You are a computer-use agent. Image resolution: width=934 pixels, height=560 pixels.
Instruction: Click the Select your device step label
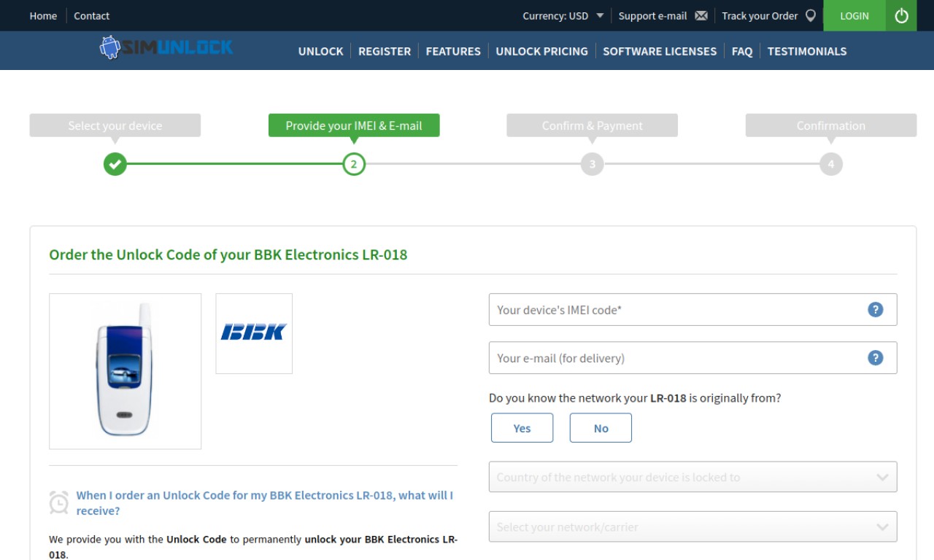coord(115,125)
